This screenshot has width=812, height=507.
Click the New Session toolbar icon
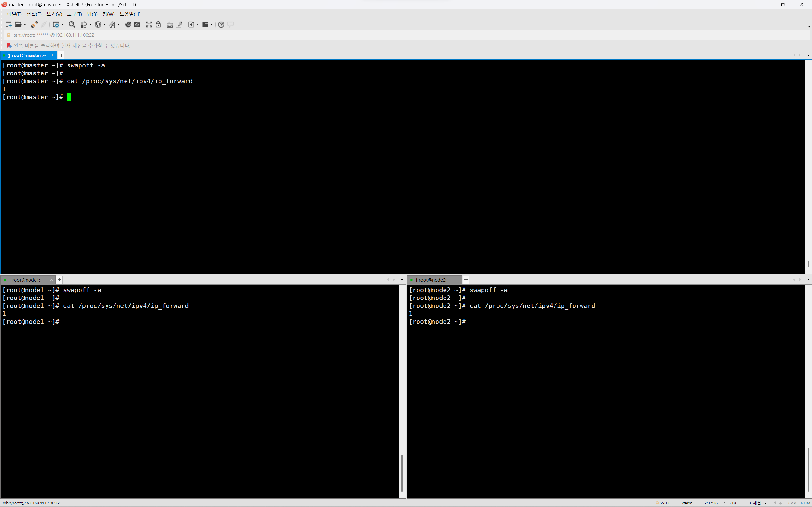click(x=9, y=24)
